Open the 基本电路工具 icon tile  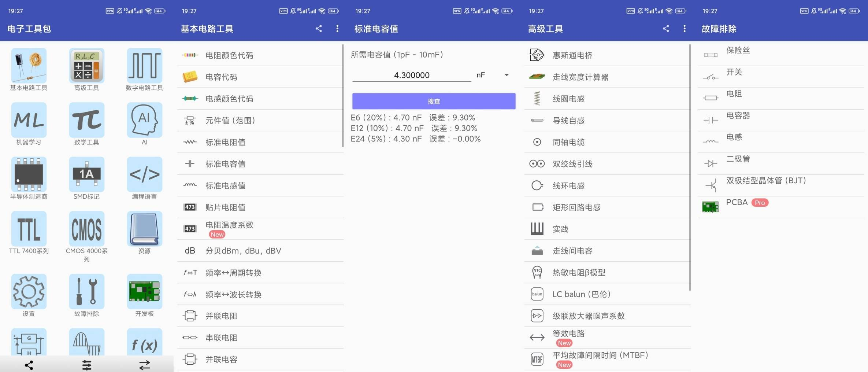[x=29, y=66]
